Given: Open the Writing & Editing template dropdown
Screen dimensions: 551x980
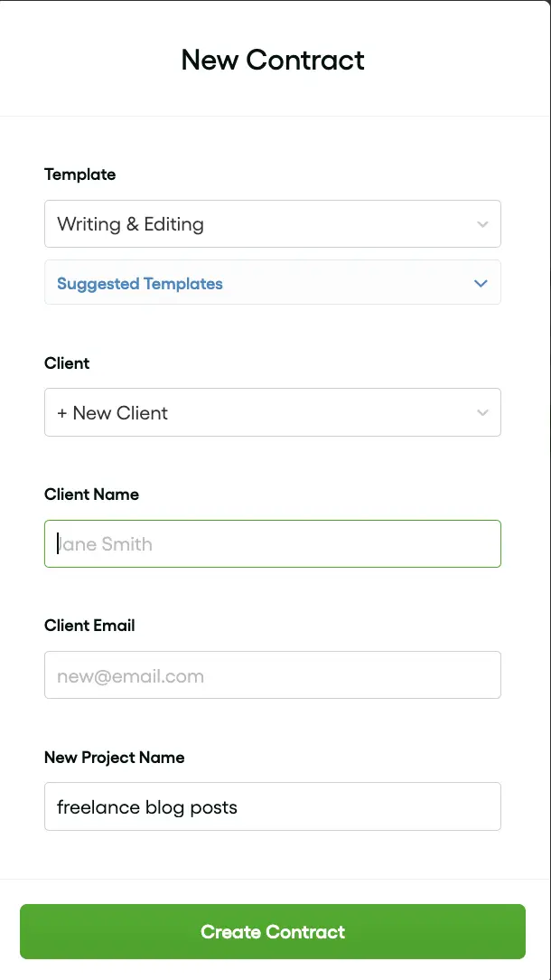Looking at the screenshot, I should [x=271, y=224].
